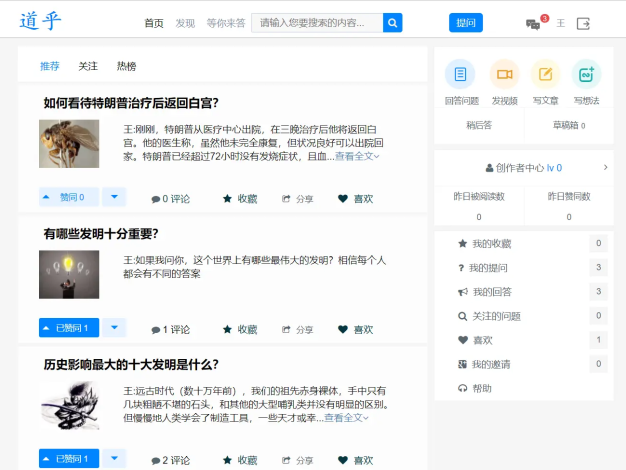Image resolution: width=626 pixels, height=470 pixels.
Task: Click 收藏 star on 有哪些发明十分重要 post
Action: [x=240, y=329]
